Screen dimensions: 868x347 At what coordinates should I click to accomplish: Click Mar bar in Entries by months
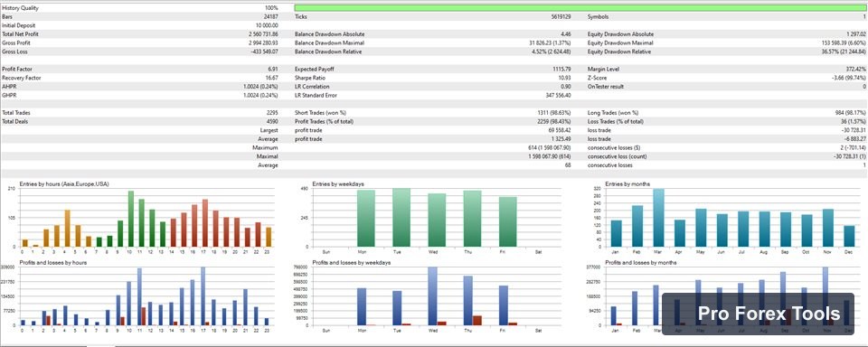[x=658, y=218]
